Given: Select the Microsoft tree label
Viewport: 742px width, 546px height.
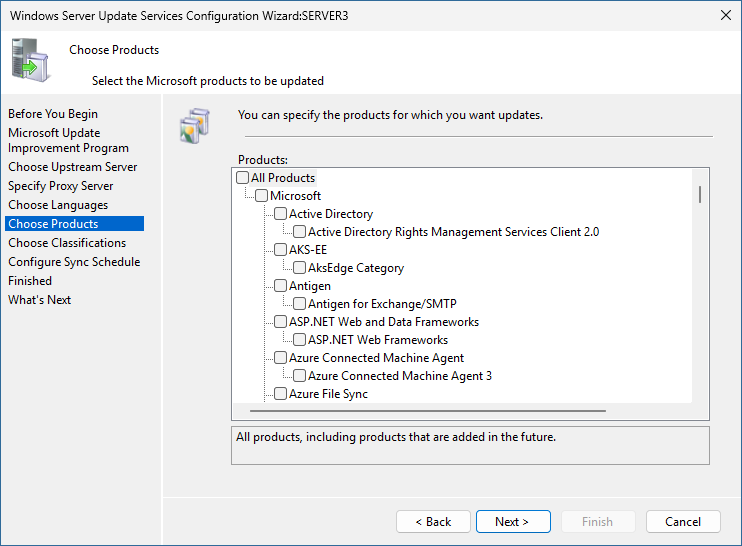Looking at the screenshot, I should (295, 196).
